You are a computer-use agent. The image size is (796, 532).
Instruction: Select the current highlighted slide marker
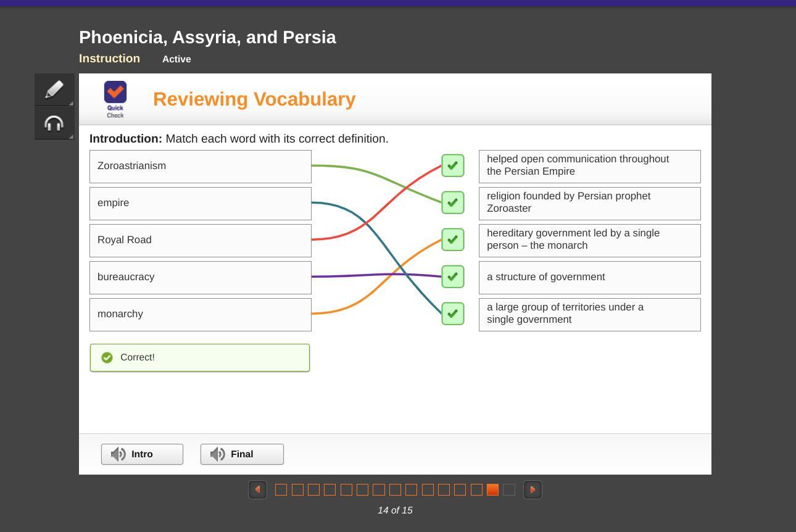(x=492, y=489)
